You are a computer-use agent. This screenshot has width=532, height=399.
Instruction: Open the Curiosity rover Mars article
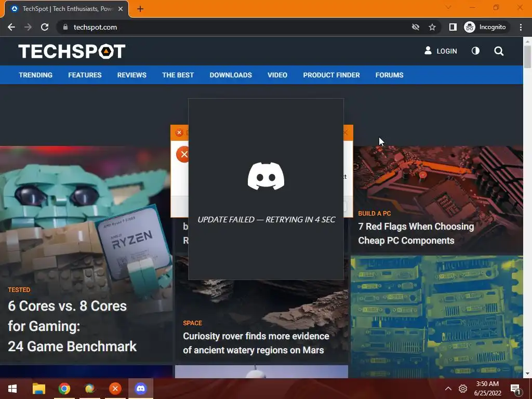click(x=256, y=343)
